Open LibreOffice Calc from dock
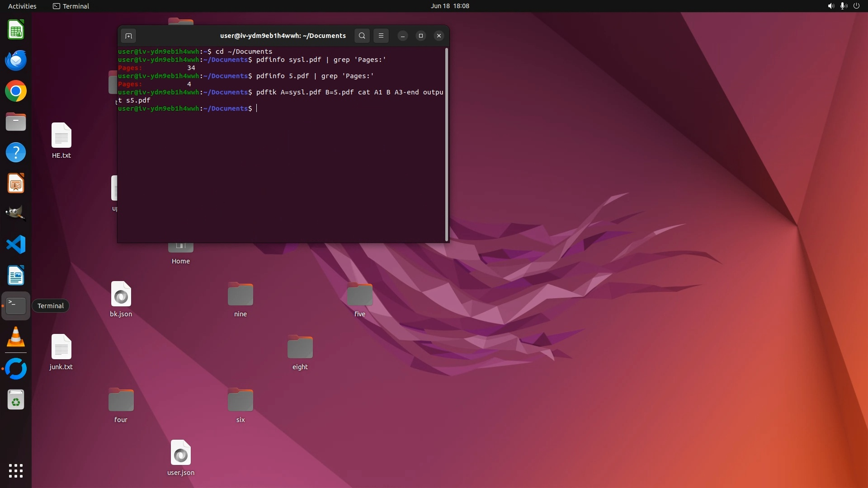This screenshot has height=488, width=868. pyautogui.click(x=16, y=30)
